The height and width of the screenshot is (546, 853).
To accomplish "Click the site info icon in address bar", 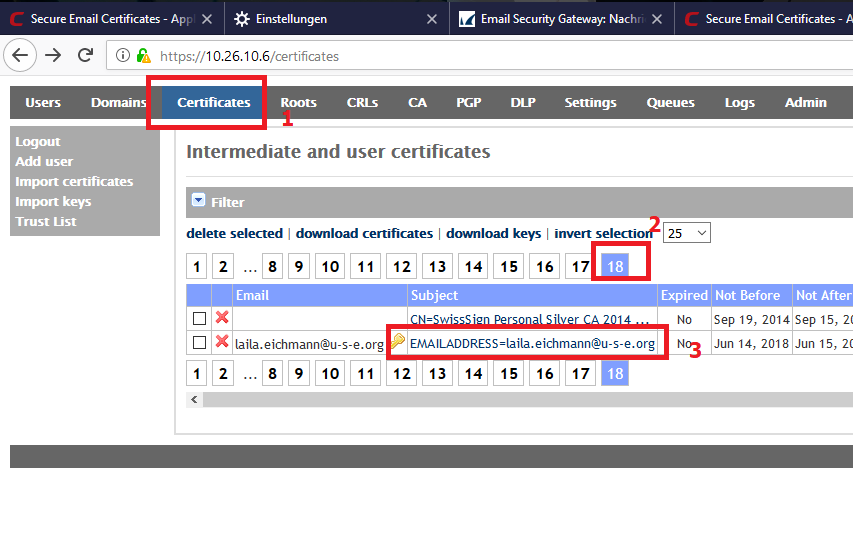I will (x=122, y=56).
